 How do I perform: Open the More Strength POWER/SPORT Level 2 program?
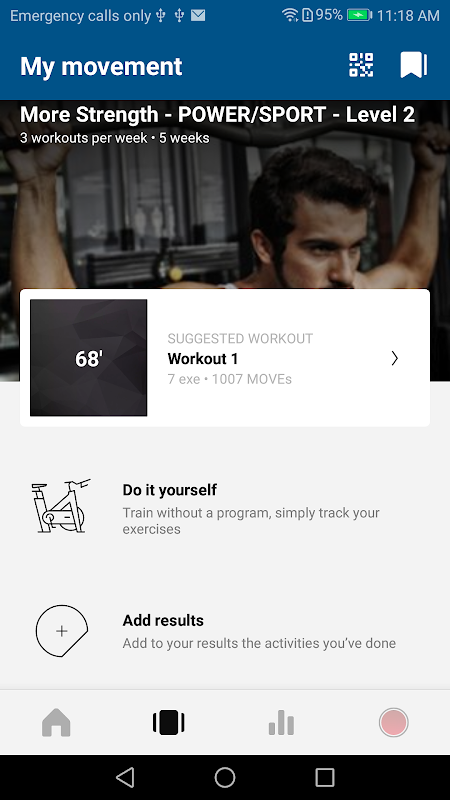point(217,114)
